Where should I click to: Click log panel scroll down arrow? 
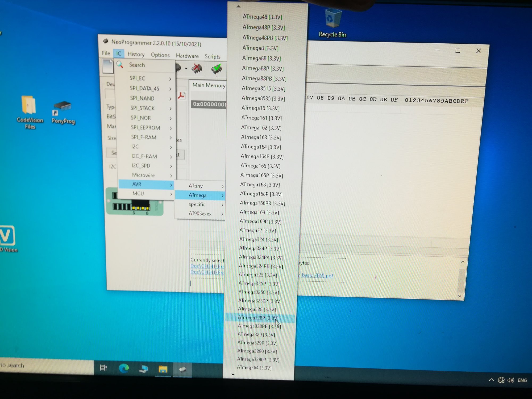[x=460, y=296]
